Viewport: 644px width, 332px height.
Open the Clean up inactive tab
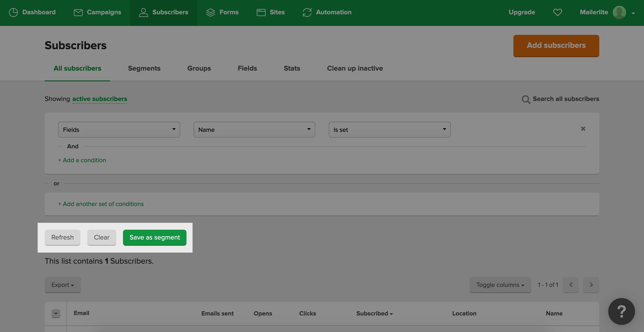point(355,68)
